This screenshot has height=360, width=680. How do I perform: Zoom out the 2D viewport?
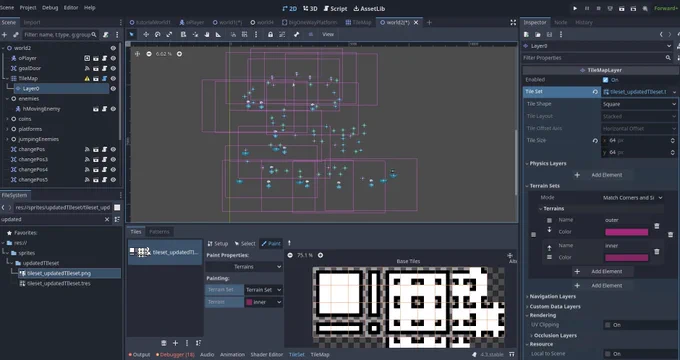[149, 54]
